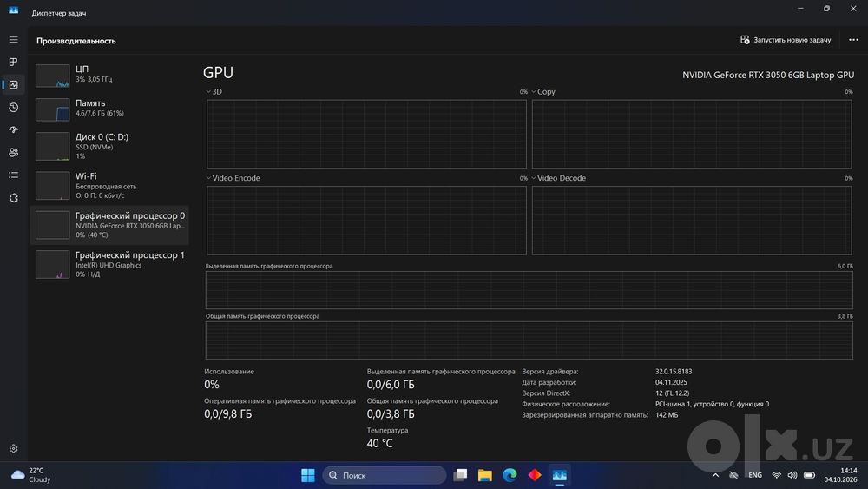Click the Память mini graph thumbnail
The height and width of the screenshot is (489, 868).
[x=53, y=109]
